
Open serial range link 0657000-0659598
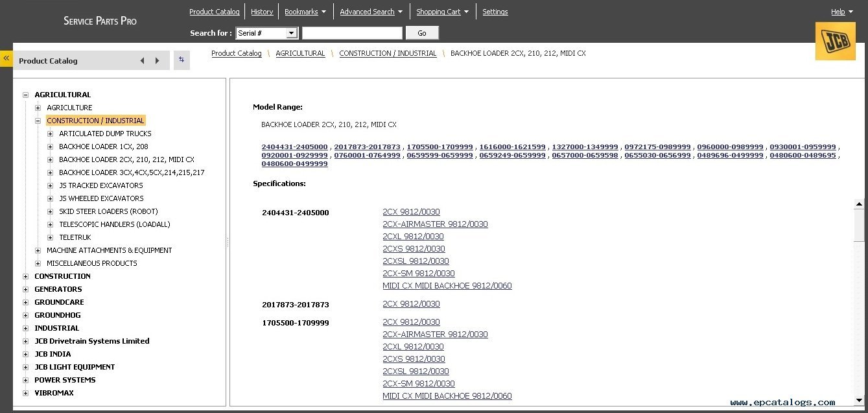(x=585, y=156)
